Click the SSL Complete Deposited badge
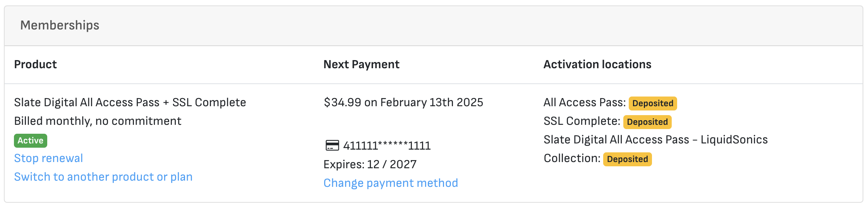 [647, 122]
